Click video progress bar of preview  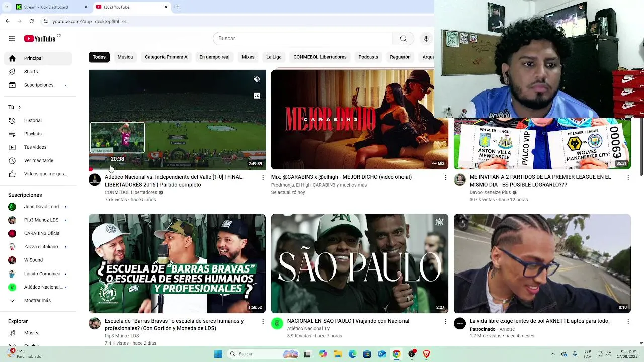pyautogui.click(x=177, y=169)
